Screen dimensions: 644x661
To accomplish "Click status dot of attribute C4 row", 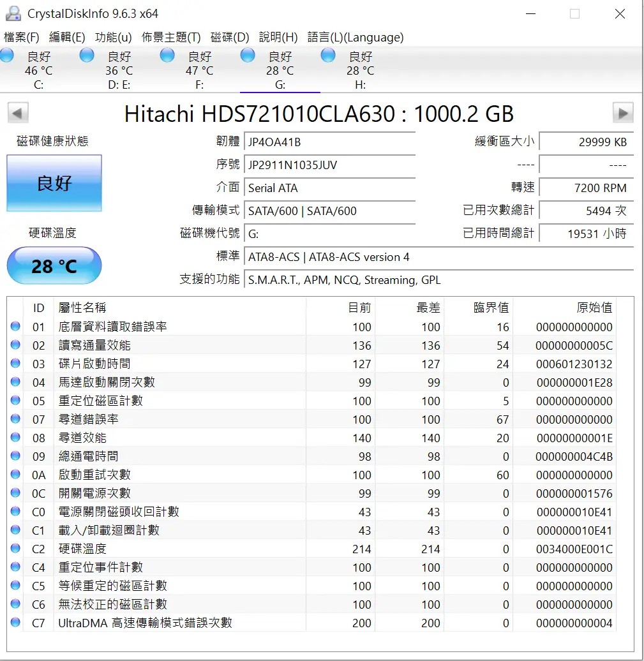I will (15, 567).
